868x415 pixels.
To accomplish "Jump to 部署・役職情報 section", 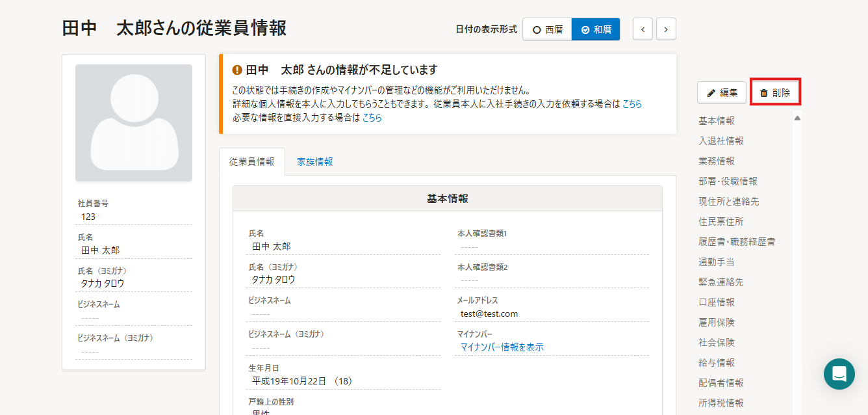I will point(728,181).
